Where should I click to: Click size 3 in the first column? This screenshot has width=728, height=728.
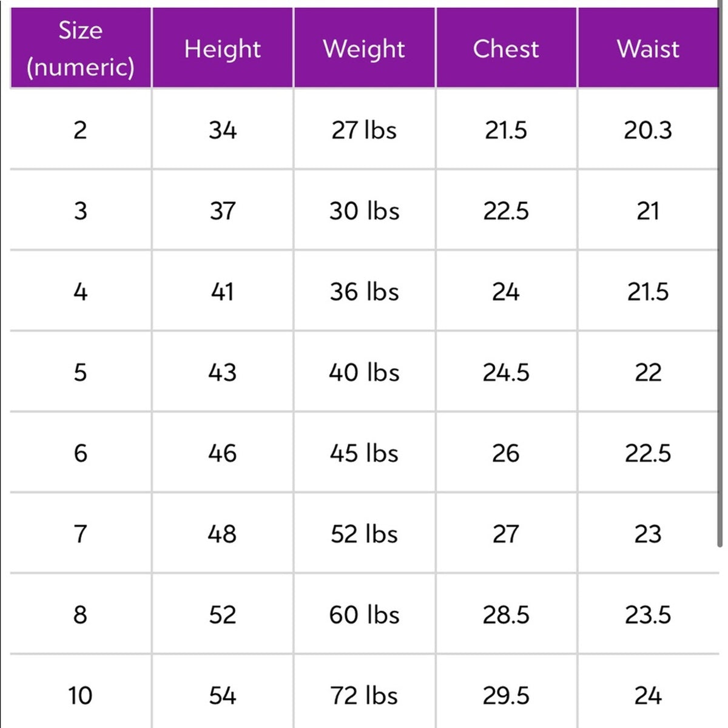click(81, 210)
